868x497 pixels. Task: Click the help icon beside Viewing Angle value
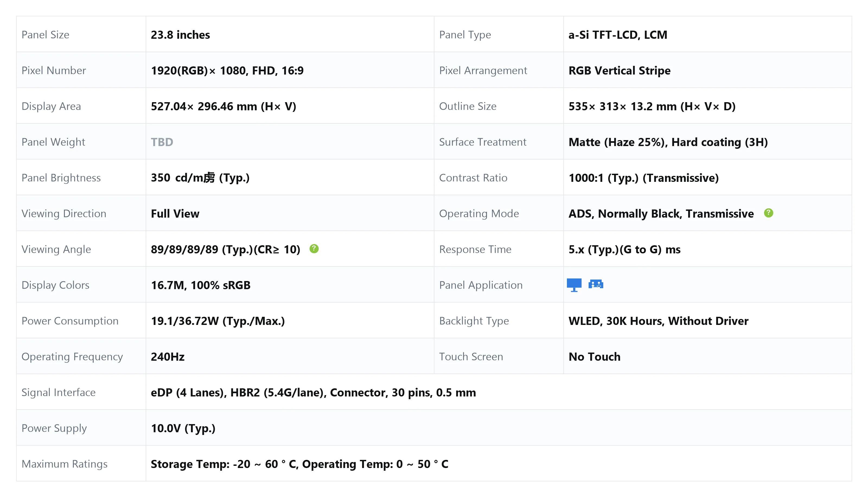click(x=314, y=249)
